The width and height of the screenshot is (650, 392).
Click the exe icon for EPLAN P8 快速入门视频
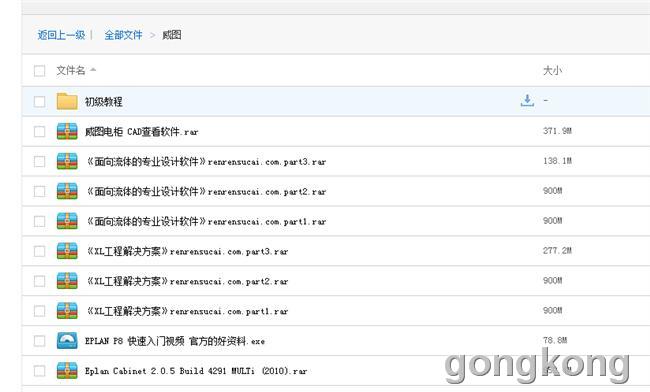[x=67, y=341]
